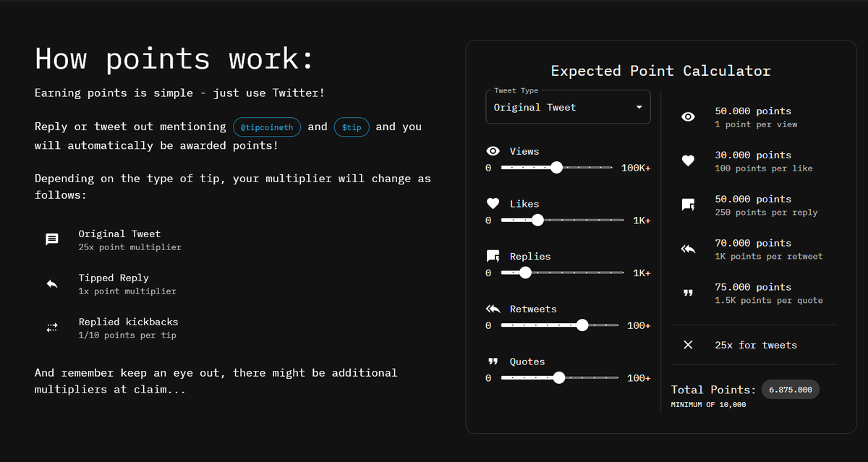Click the reply icon beside 250 points per reply
The width and height of the screenshot is (868, 462).
tap(688, 205)
